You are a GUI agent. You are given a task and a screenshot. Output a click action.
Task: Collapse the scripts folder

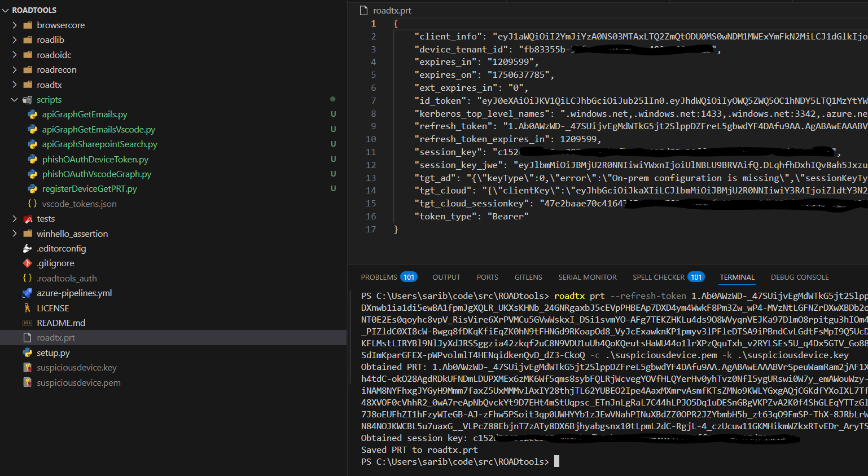[15, 100]
